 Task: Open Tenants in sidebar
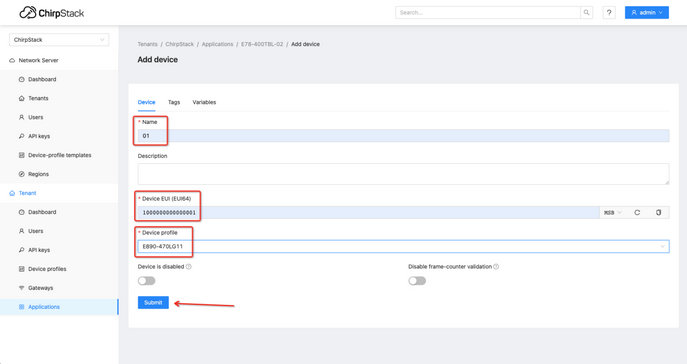click(38, 98)
